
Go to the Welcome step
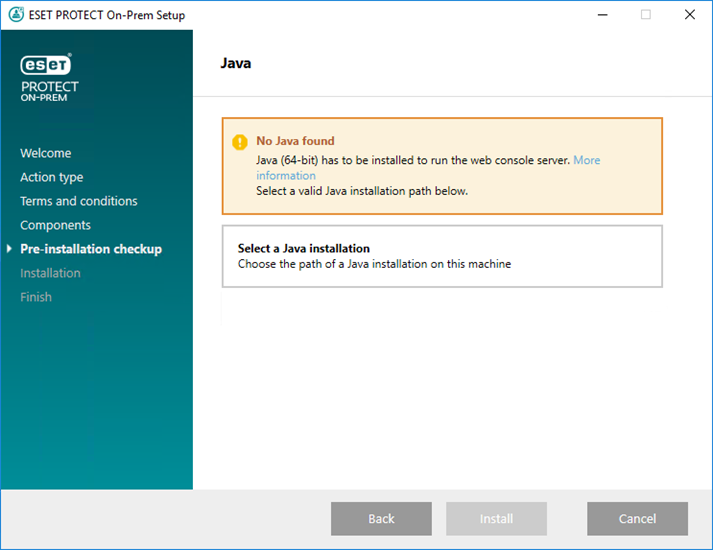pos(46,153)
